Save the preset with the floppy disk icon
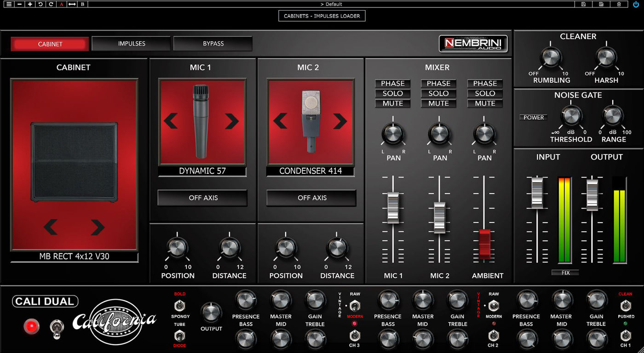This screenshot has width=644, height=353. tap(584, 4)
